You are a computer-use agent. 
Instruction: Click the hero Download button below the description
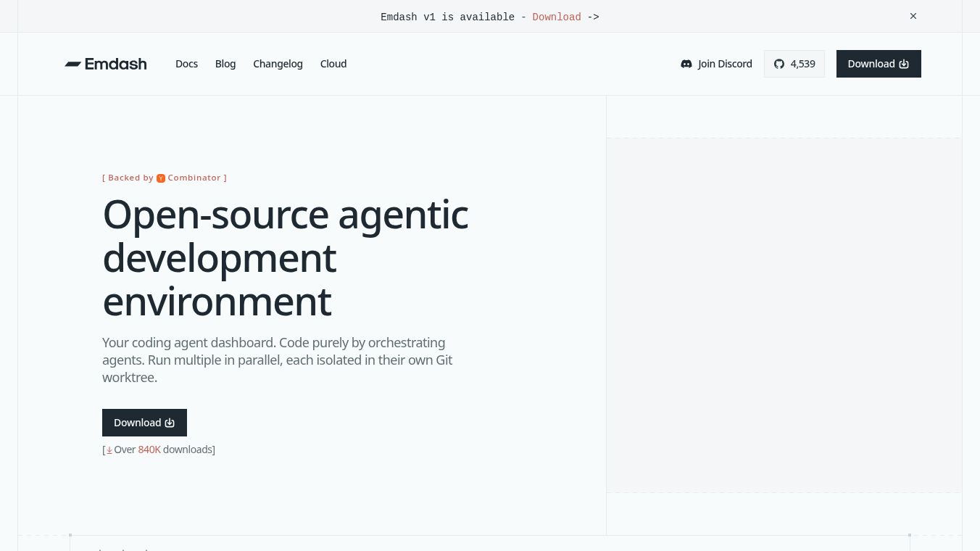144,423
